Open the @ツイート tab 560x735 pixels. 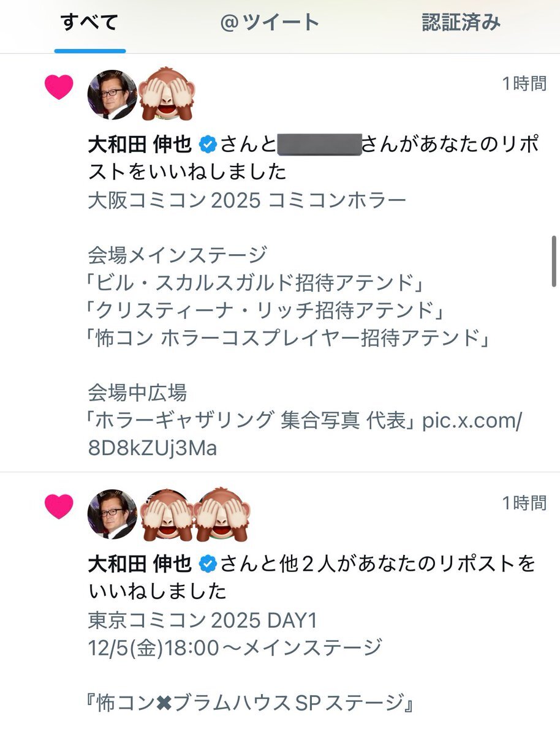270,23
